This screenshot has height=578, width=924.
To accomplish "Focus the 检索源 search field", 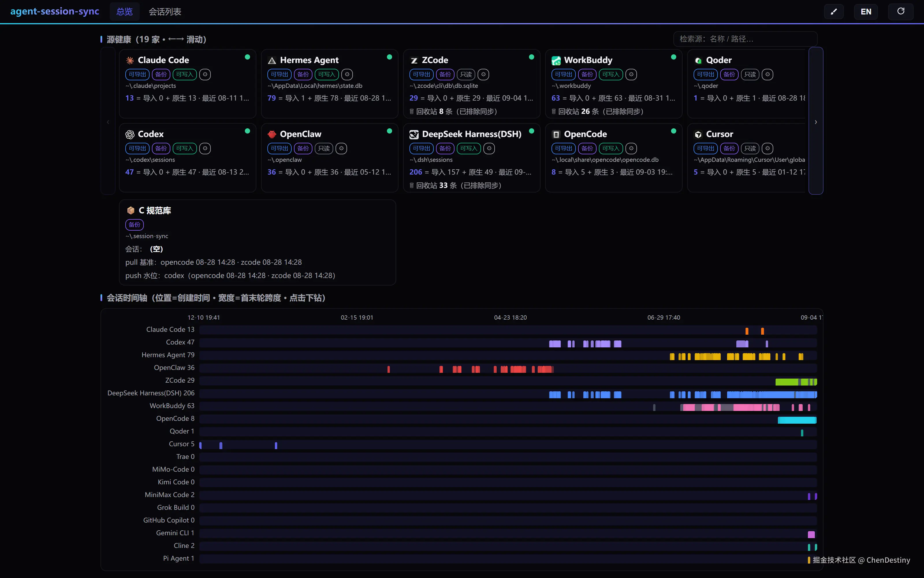I will point(745,39).
